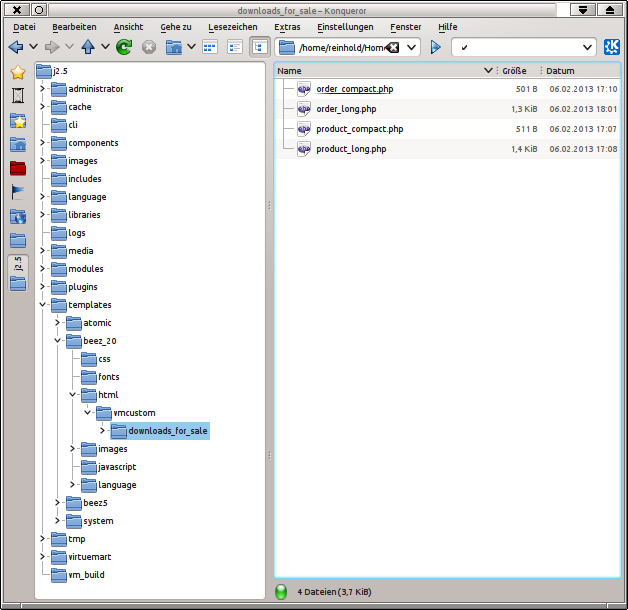Viewport: 628px width, 610px height.
Task: Collapse the templates folder tree node
Action: pos(43,305)
